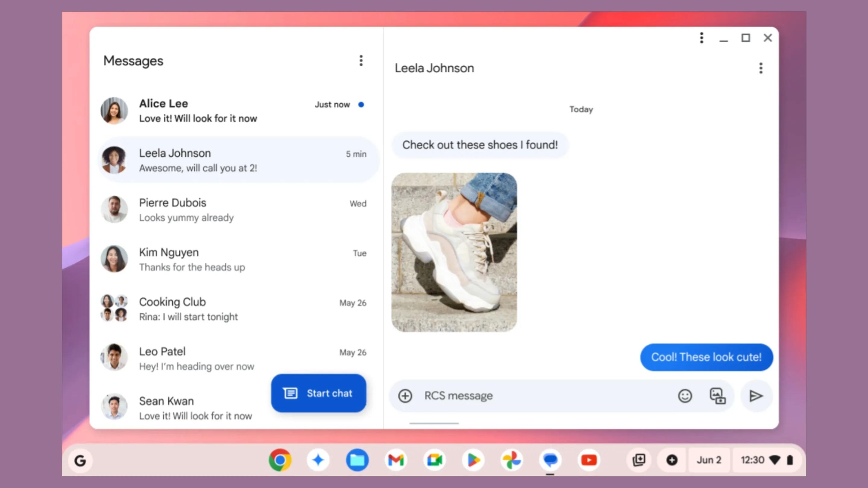Open quick settings via the 12:30 clock
Screen dimensions: 868x488
[767, 460]
